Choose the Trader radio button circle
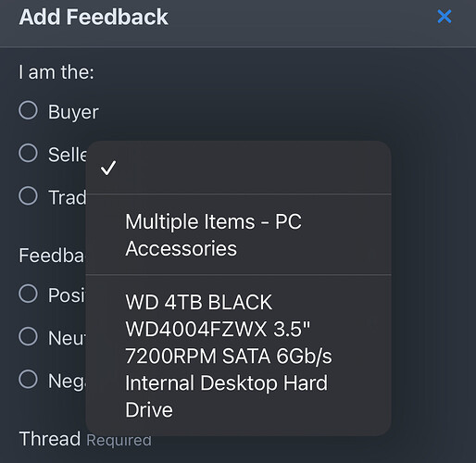Image resolution: width=476 pixels, height=463 pixels. pos(28,195)
